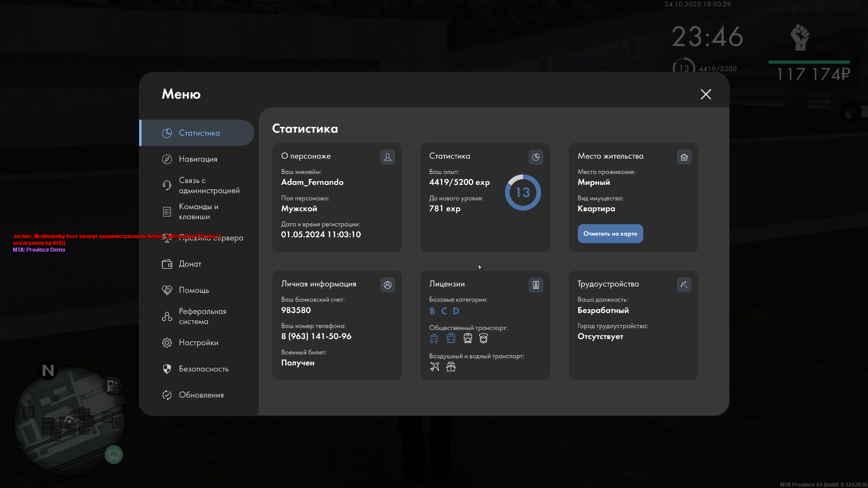Click the person icon in О персонаже card
Viewport: 868px width, 488px height.
point(387,157)
